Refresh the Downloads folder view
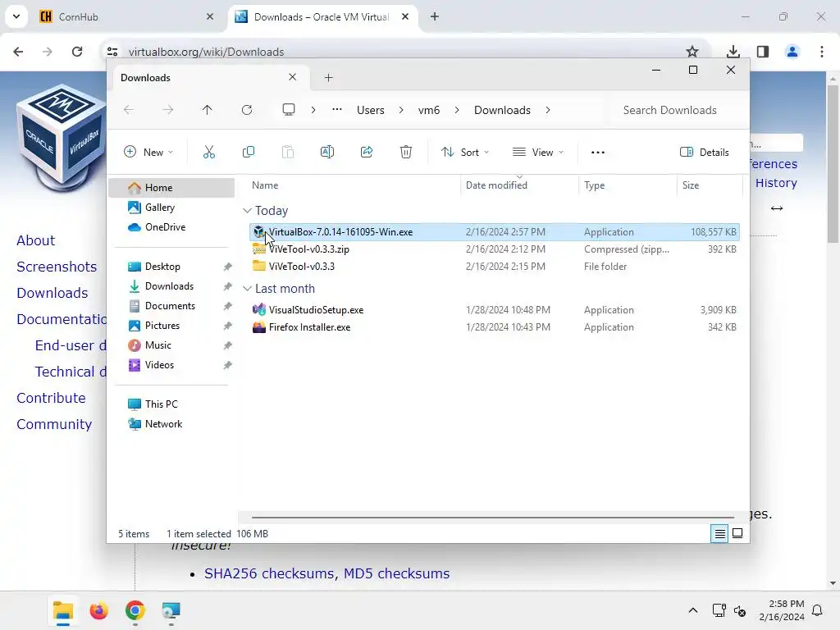The width and height of the screenshot is (840, 630). point(246,110)
